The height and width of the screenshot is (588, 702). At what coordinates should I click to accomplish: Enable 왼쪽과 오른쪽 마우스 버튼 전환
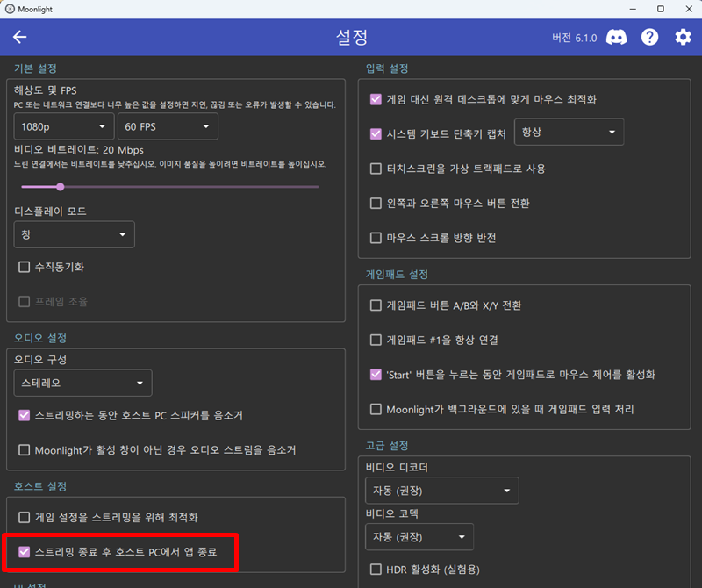pos(376,204)
